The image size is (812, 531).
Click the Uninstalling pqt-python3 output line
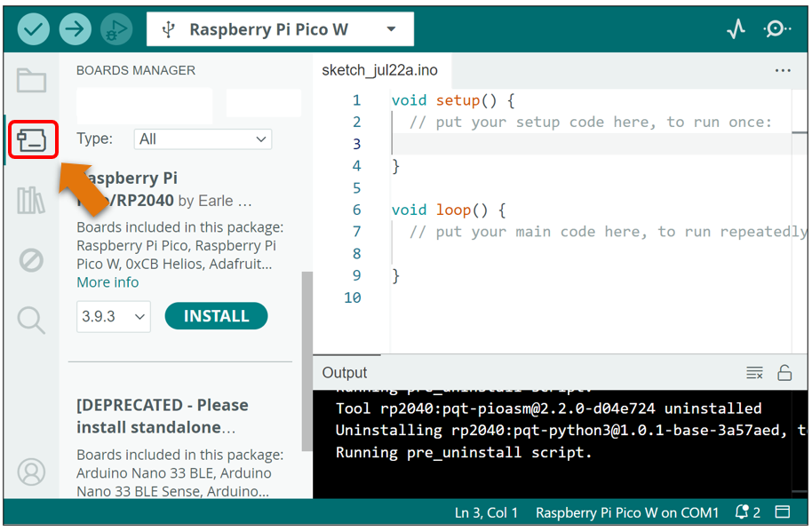570,431
